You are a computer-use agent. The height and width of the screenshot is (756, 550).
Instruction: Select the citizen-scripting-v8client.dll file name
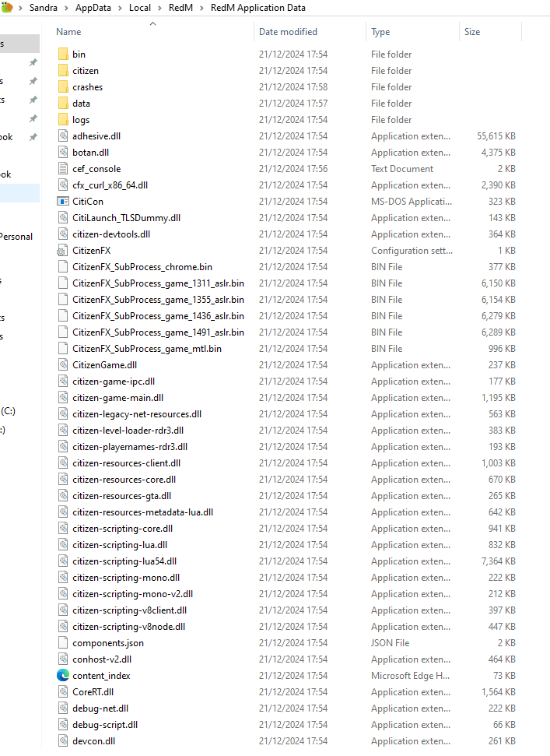pos(130,610)
